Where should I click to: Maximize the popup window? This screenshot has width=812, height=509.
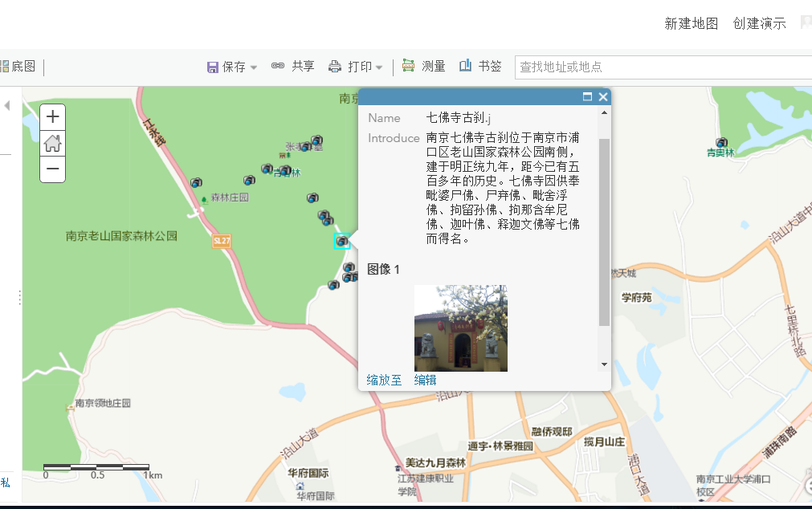pyautogui.click(x=587, y=97)
